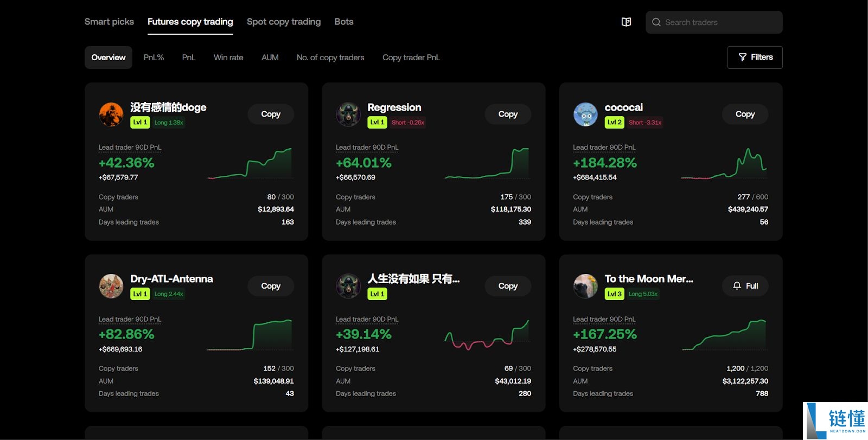Screen dimensions: 868x440
Task: Sort traders by PnL
Action: click(x=189, y=58)
